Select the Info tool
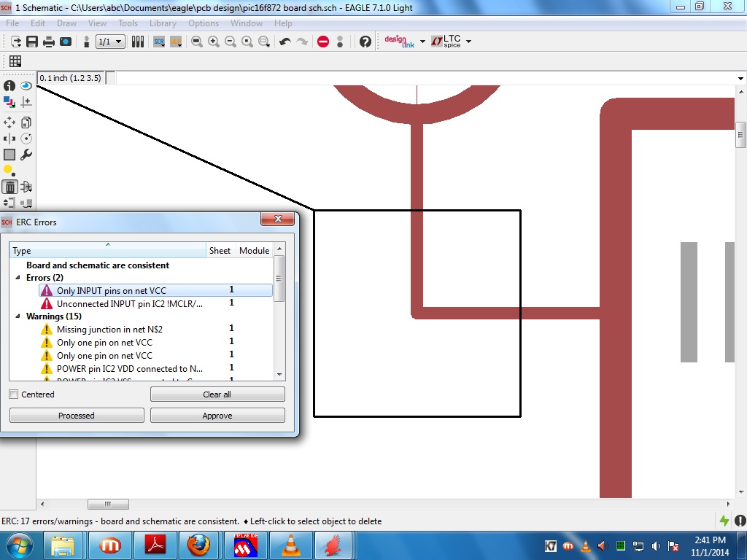747x560 pixels. [9, 86]
